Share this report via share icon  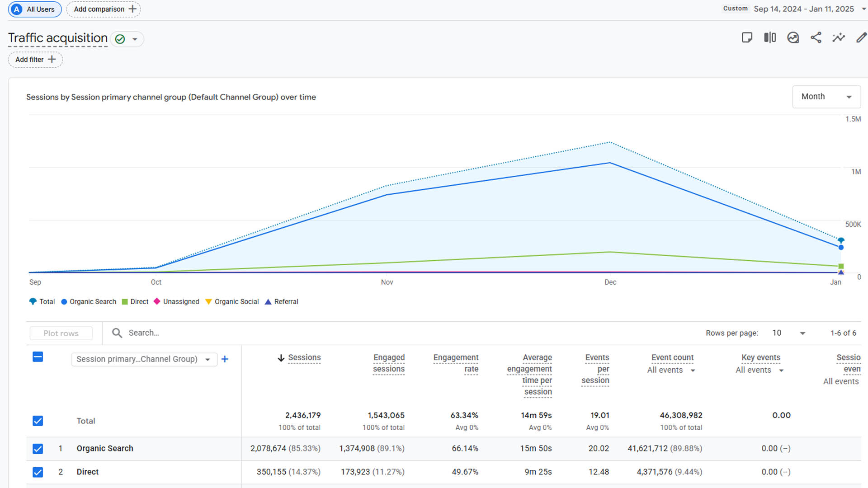816,38
